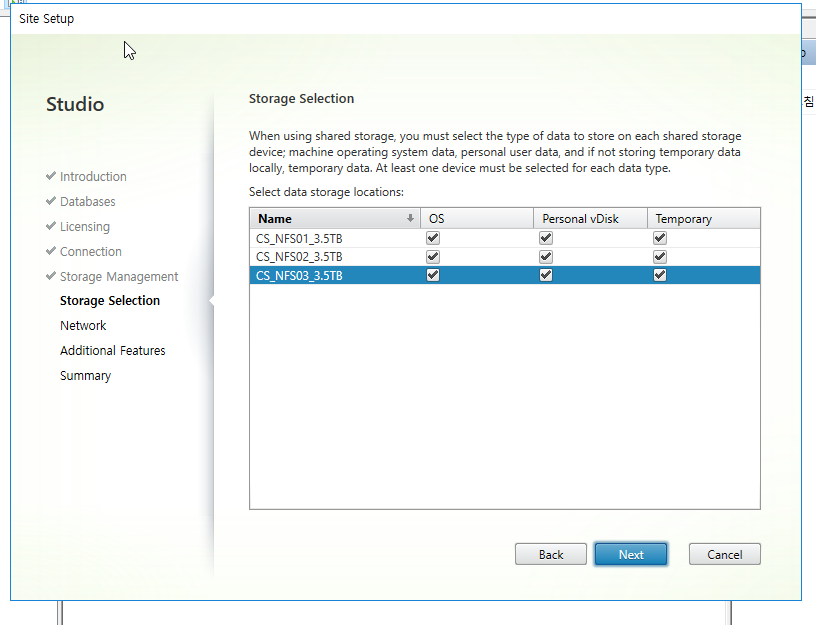Return to the Licensing step
Viewport: 816px width, 625px height.
(85, 226)
